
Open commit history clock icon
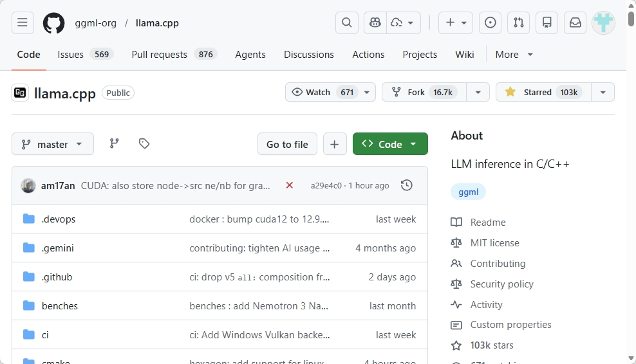tap(406, 185)
